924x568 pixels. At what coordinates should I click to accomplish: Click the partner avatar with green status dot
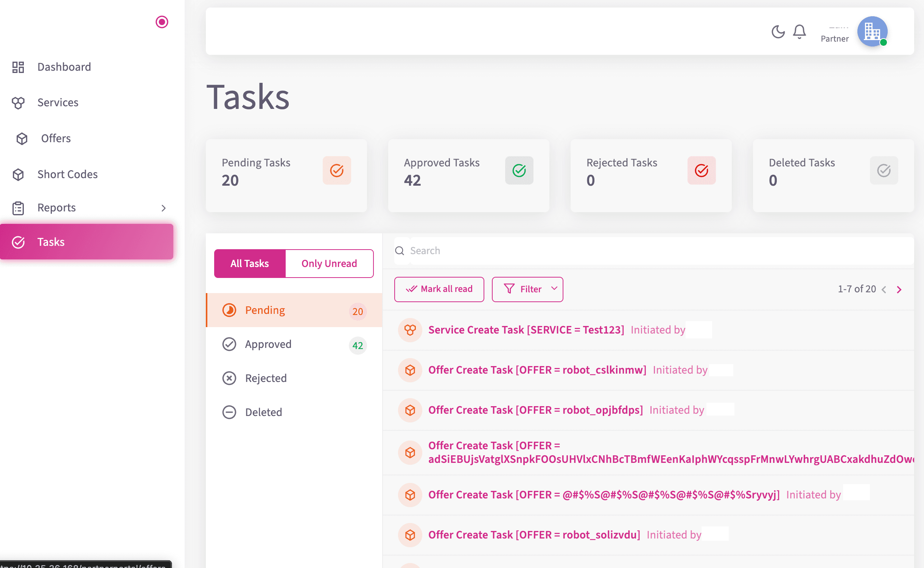(873, 32)
